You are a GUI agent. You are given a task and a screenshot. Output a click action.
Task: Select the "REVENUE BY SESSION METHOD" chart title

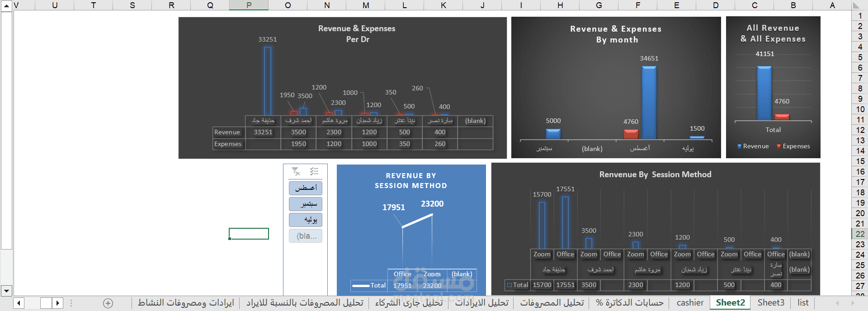click(x=410, y=181)
